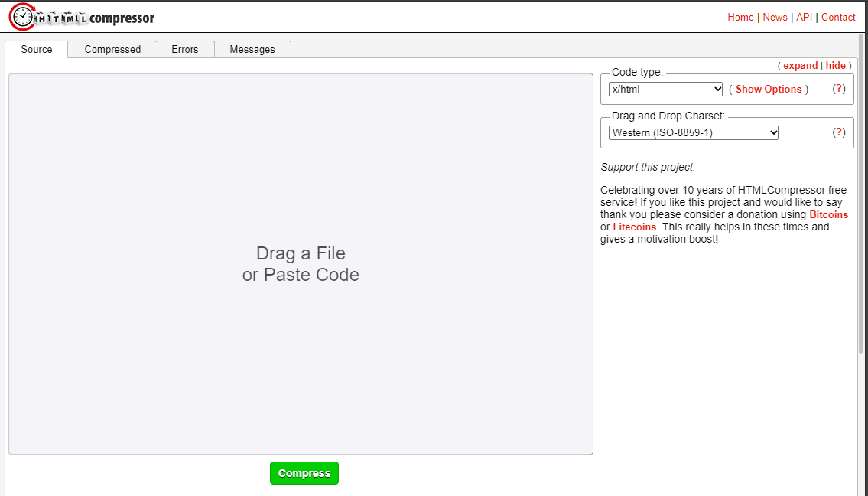Open the Code type x/html dropdown

click(x=665, y=89)
